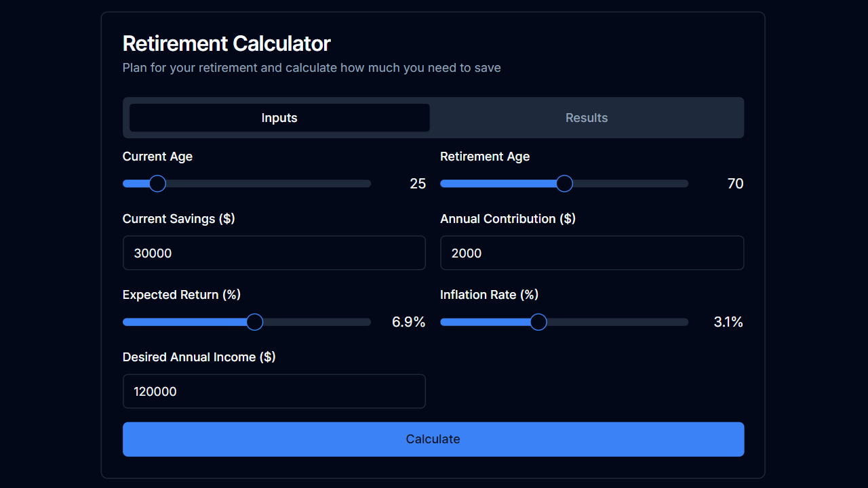Image resolution: width=868 pixels, height=488 pixels.
Task: Click the Current Savings input field
Action: pyautogui.click(x=274, y=252)
